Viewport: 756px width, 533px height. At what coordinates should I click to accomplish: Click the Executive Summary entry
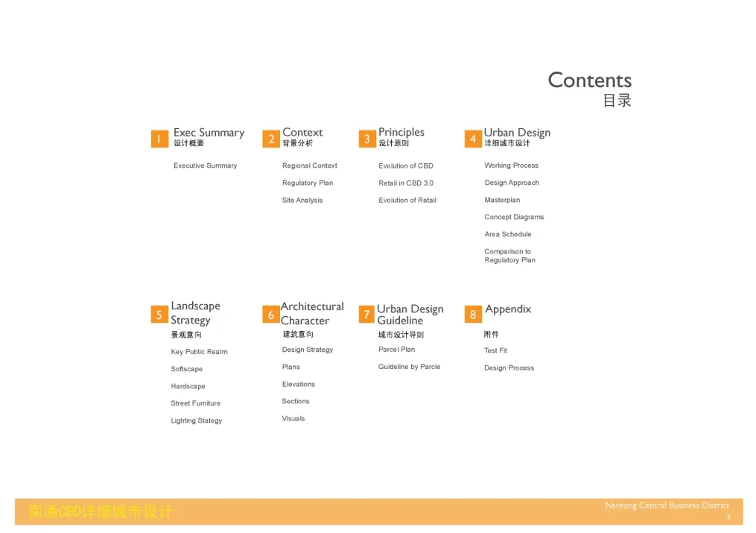[206, 165]
